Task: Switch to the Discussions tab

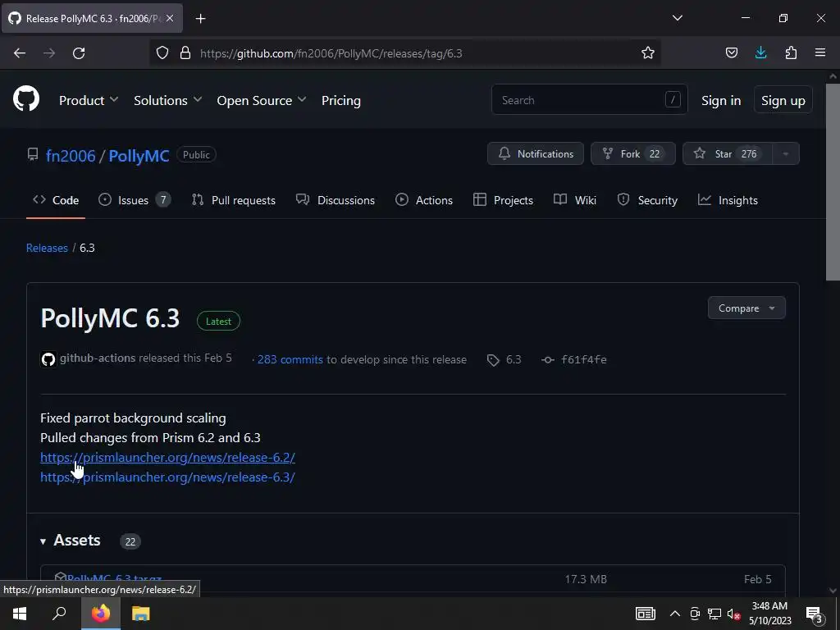Action: [336, 200]
